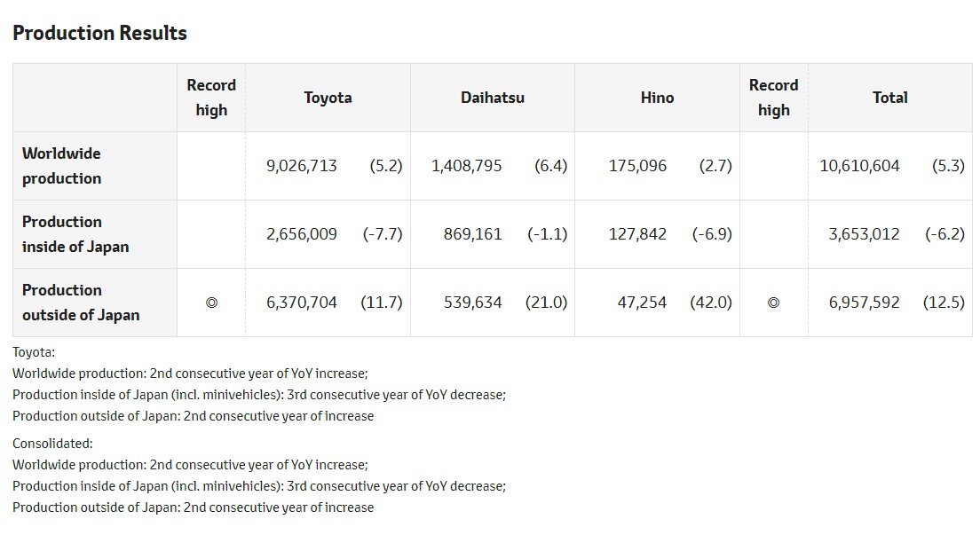Image resolution: width=980 pixels, height=535 pixels.
Task: Click the Total column header
Action: (889, 98)
